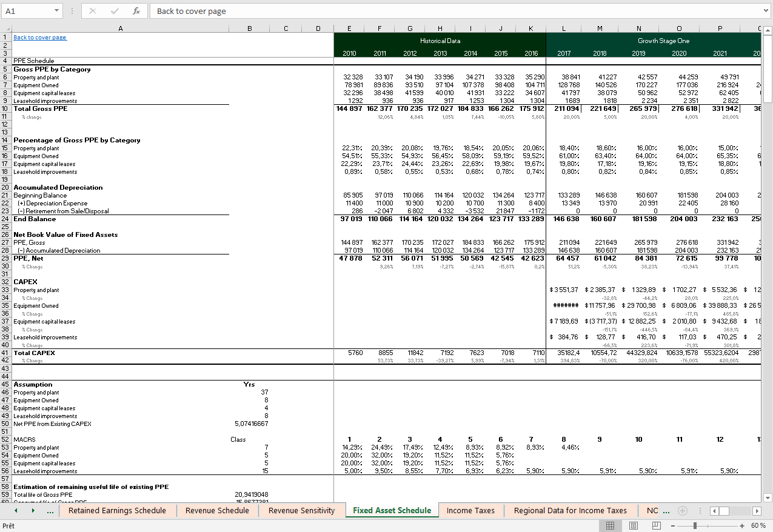Select Estimation of remaining useful life heading

tap(91, 487)
